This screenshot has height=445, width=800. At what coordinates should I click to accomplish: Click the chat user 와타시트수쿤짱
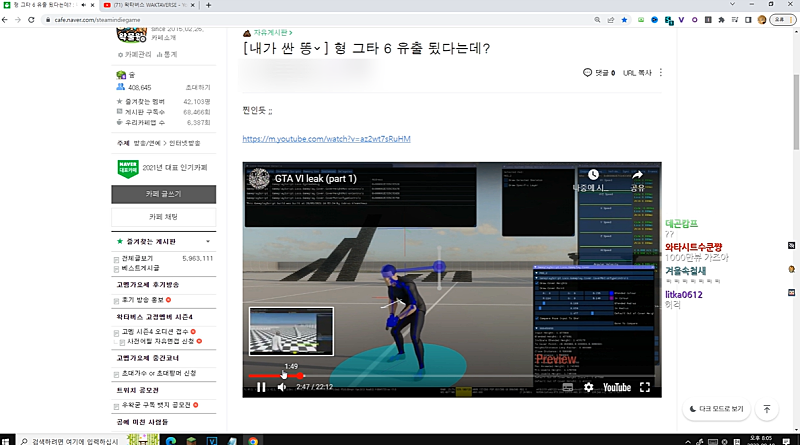693,247
